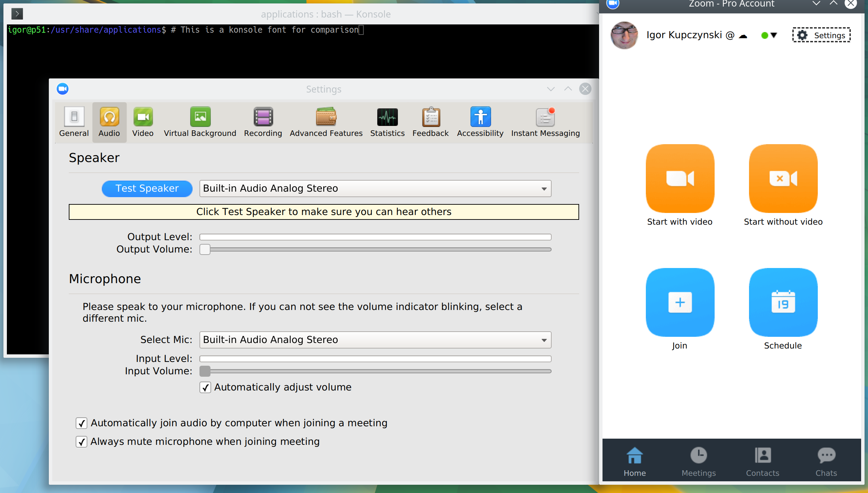Open the Recording settings tab
Viewport: 868px width, 493px height.
pos(263,122)
